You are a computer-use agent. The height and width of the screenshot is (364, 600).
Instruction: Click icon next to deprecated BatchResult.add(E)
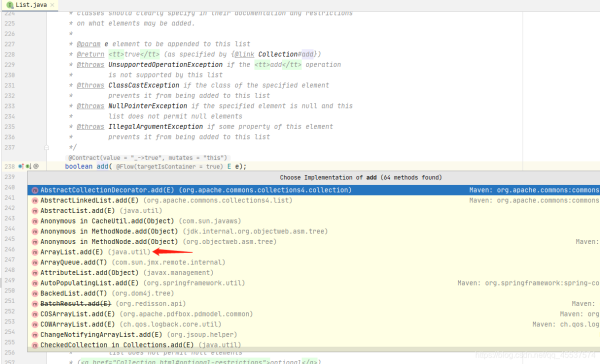coord(35,304)
